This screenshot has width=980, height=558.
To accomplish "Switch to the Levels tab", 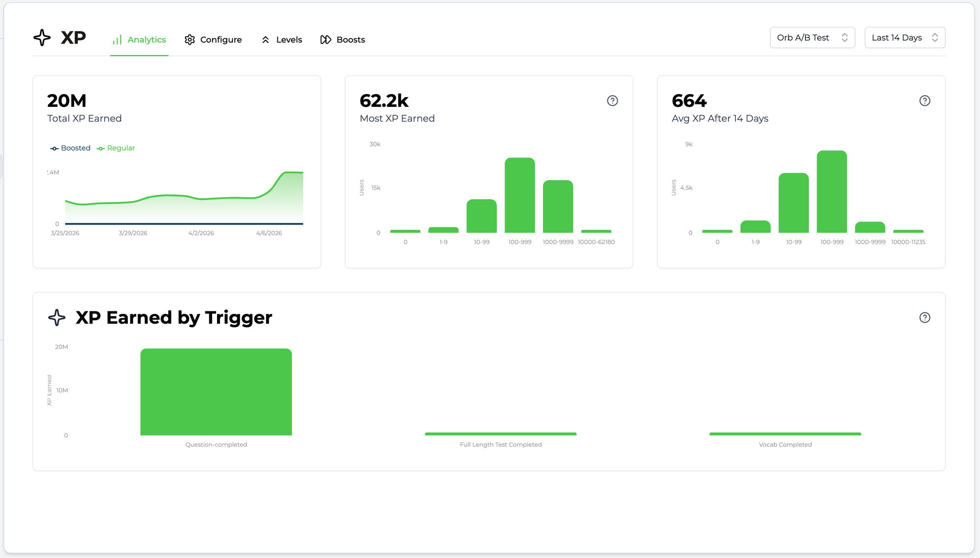I will pos(289,40).
